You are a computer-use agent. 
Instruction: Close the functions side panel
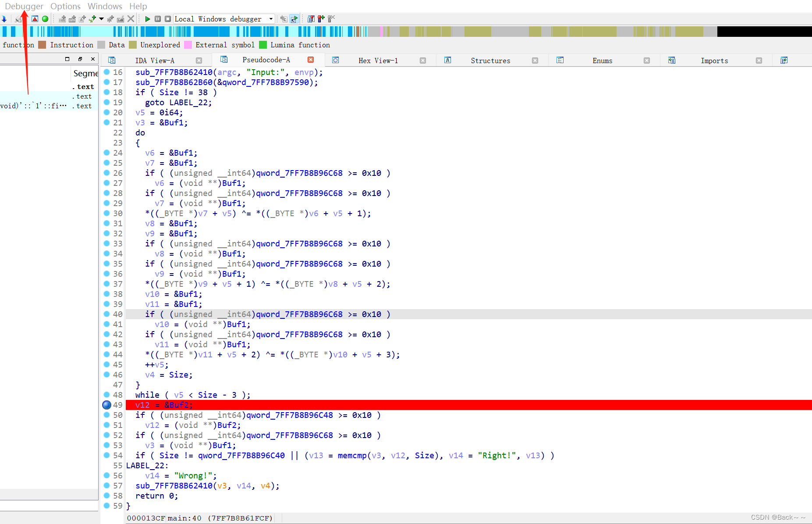pos(93,59)
